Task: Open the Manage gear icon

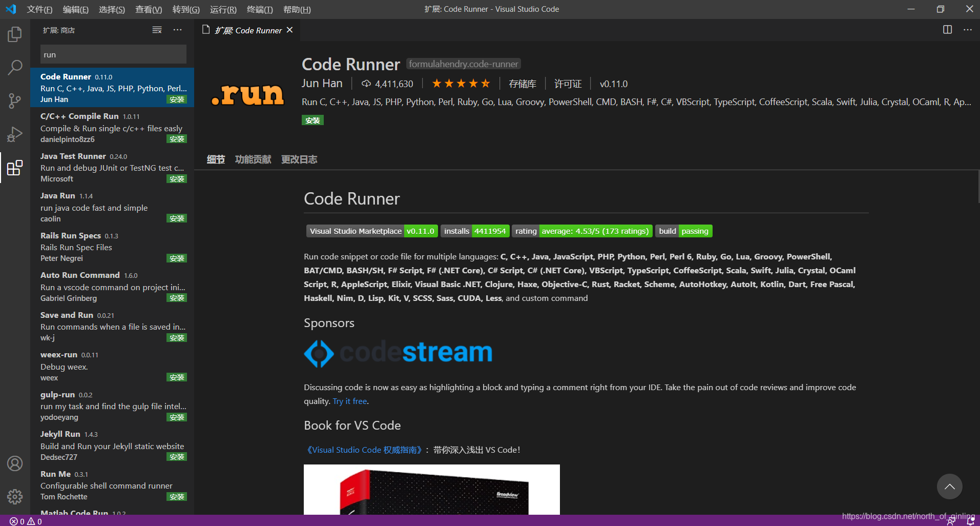Action: tap(15, 496)
